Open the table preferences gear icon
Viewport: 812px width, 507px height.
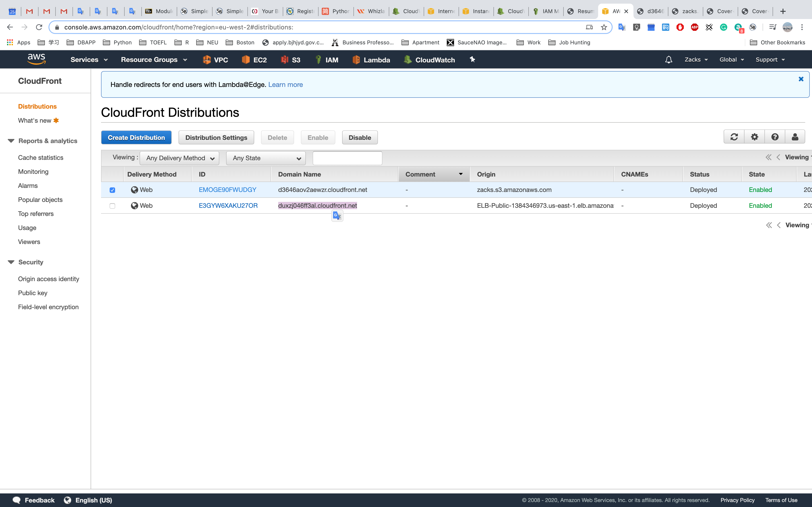[754, 137]
